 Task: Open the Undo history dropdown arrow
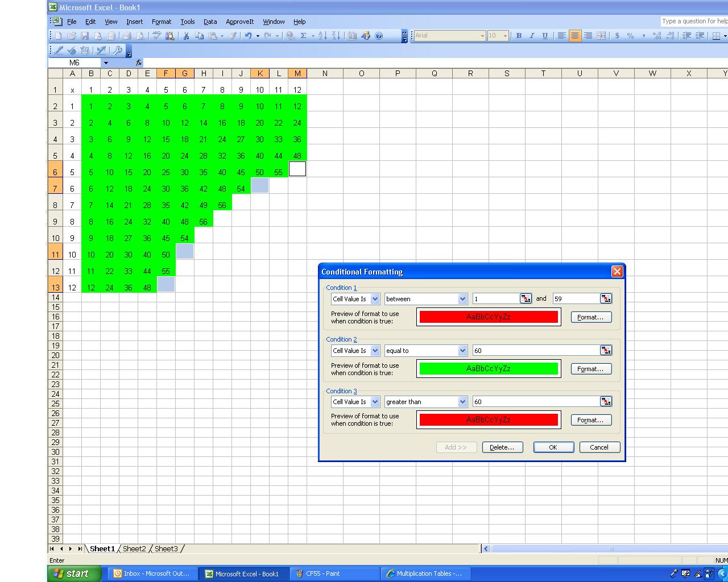pos(258,36)
